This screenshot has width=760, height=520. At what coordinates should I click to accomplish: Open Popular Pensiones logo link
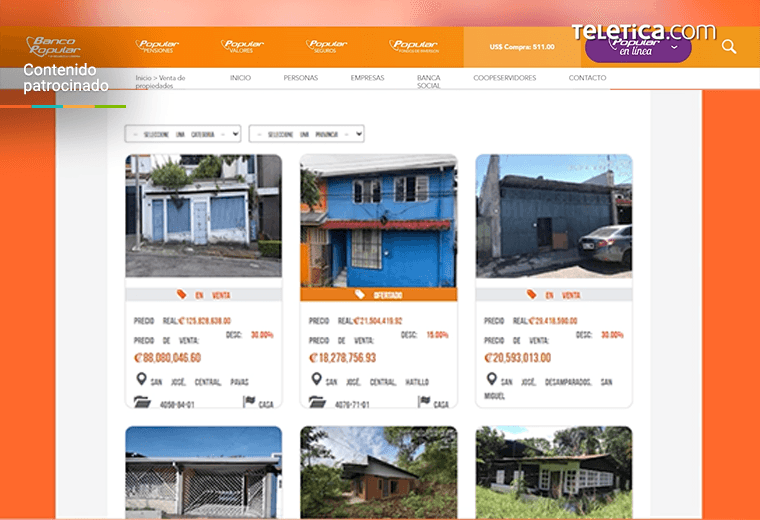click(x=157, y=46)
